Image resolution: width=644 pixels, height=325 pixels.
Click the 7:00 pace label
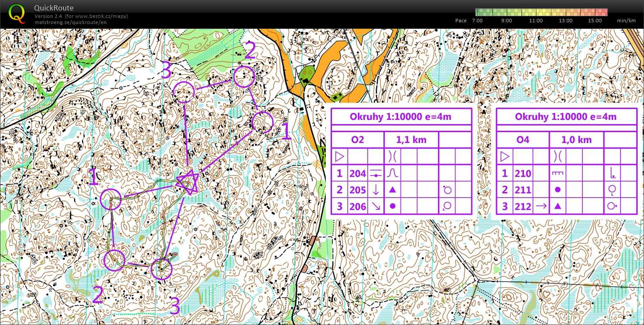477,21
